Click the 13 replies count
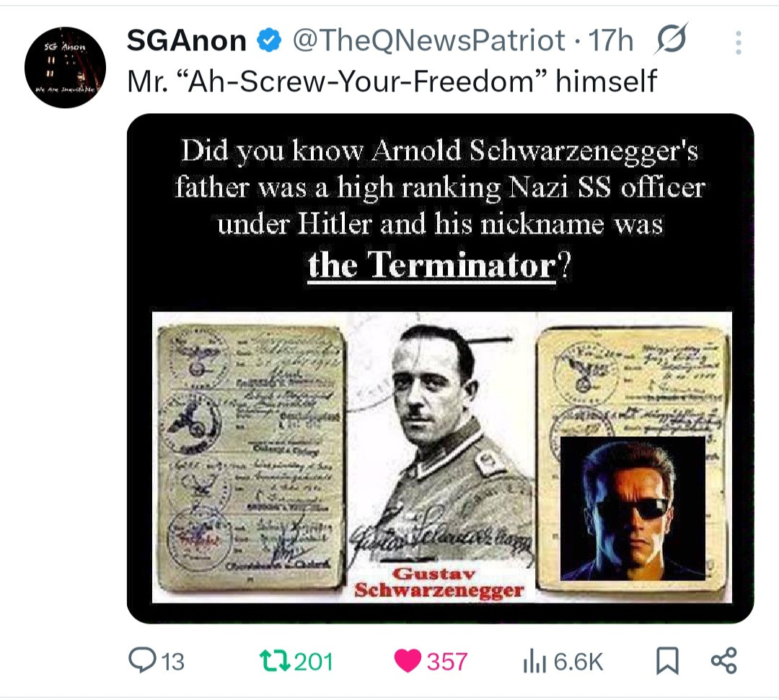This screenshot has width=779, height=700. click(x=173, y=662)
